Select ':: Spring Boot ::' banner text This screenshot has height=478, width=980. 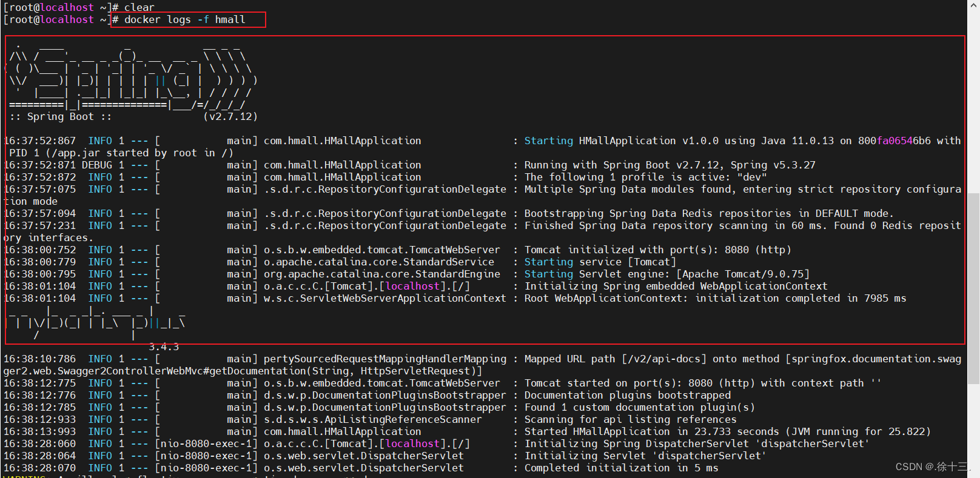(61, 116)
